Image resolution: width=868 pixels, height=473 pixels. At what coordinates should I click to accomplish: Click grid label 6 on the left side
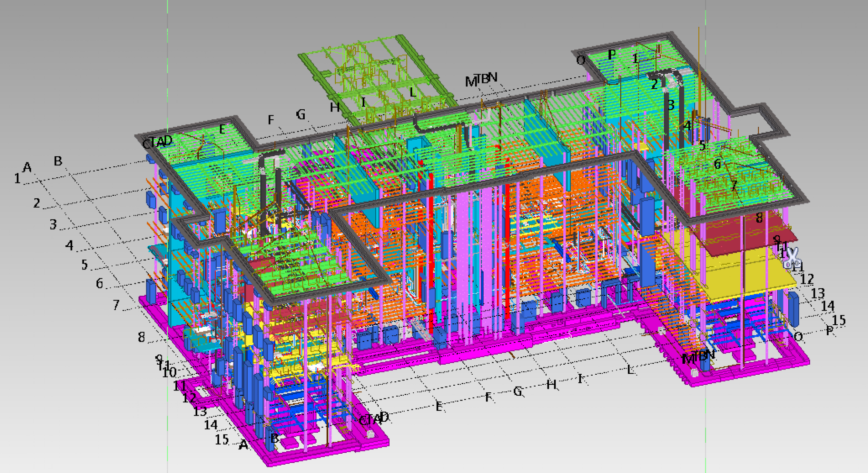(x=100, y=284)
